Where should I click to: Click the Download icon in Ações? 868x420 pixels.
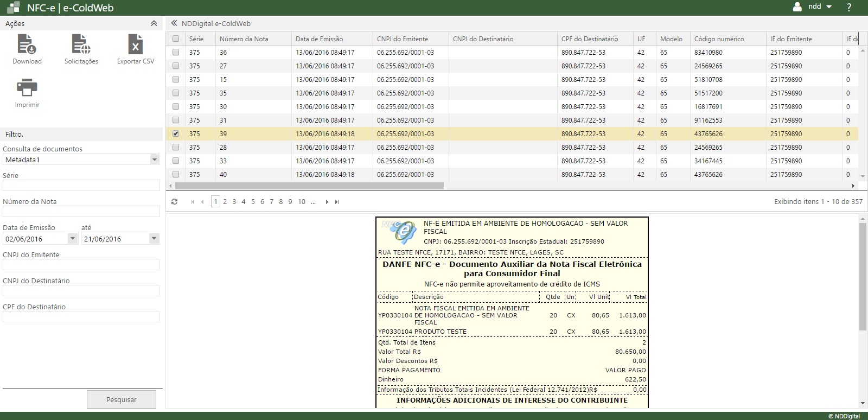[27, 44]
